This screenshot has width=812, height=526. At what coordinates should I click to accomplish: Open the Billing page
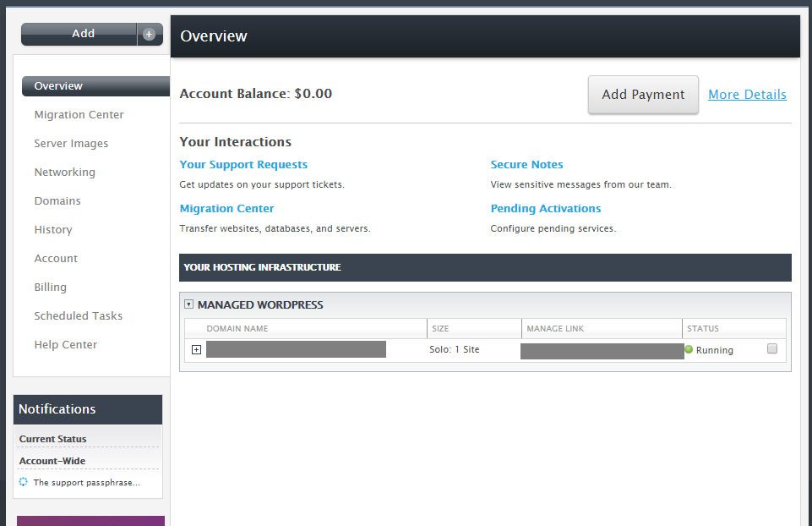point(50,288)
